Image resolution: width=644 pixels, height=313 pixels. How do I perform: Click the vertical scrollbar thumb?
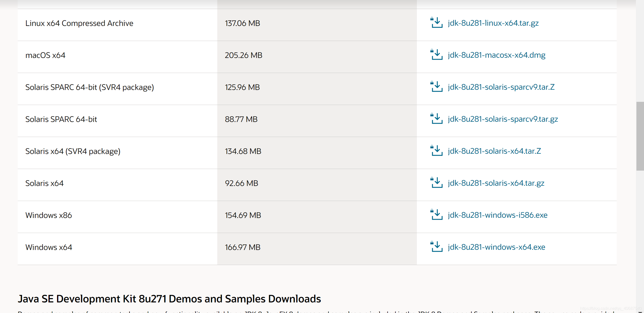pyautogui.click(x=640, y=136)
